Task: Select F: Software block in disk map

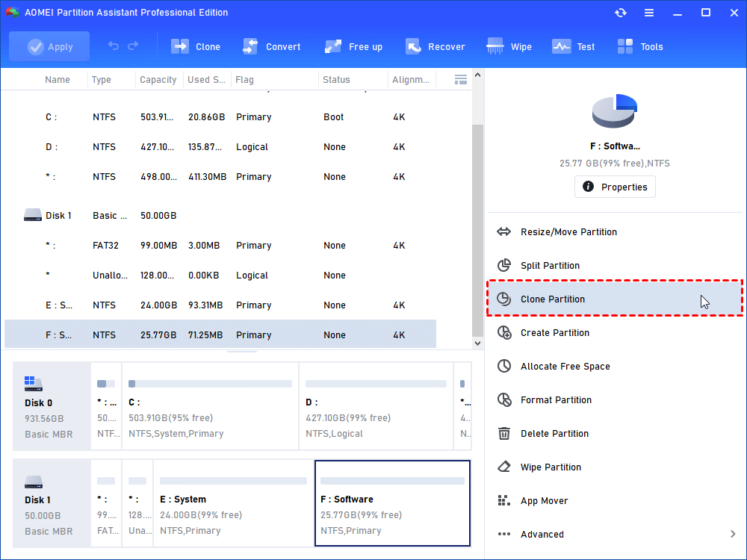Action: (393, 503)
